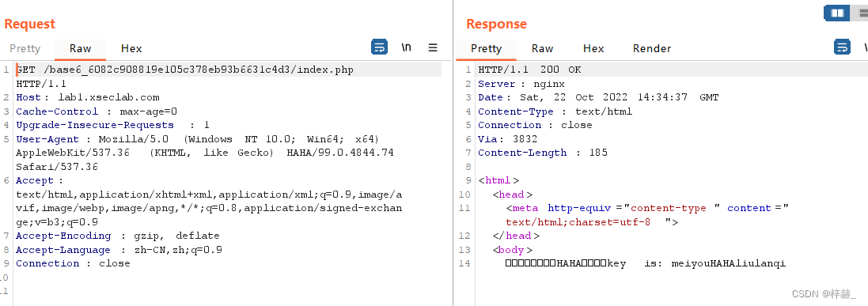The height and width of the screenshot is (306, 868).
Task: Click the HTTP/1.1 200 OK status line
Action: (530, 70)
